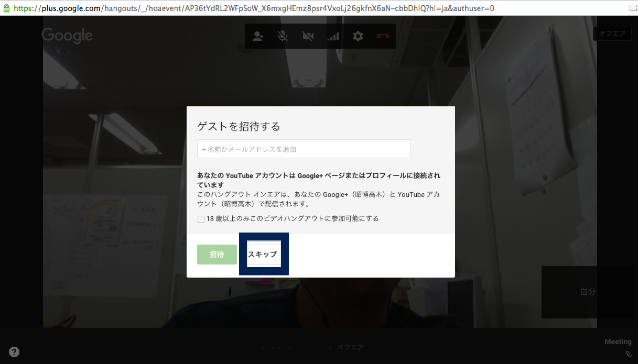
Task: Click the スキップ button
Action: point(263,254)
